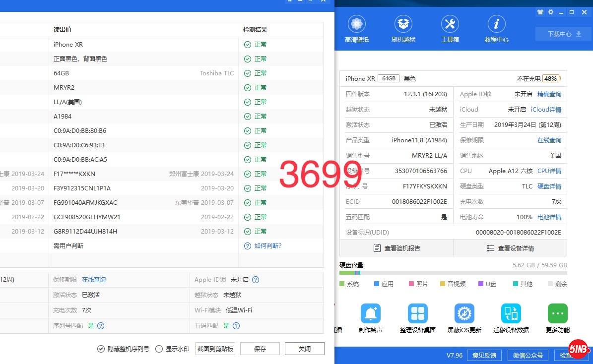
Task: Click the 查看设备详情 button
Action: coord(510,248)
